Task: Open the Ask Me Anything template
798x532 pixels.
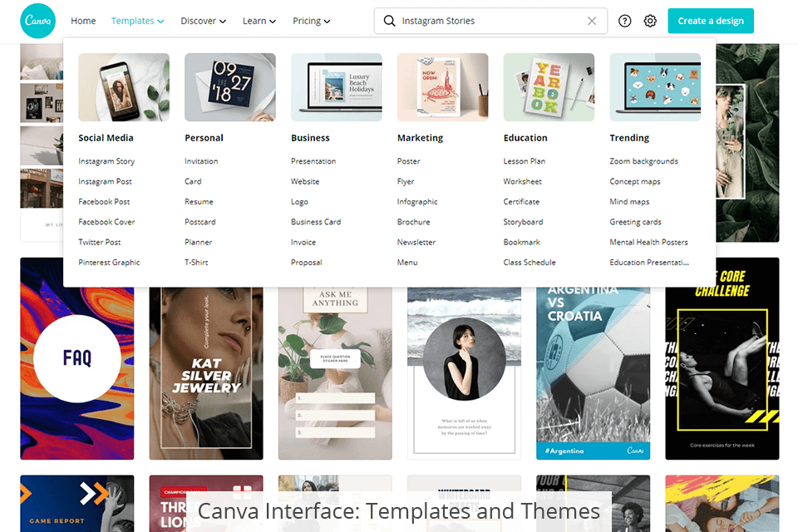Action: click(x=335, y=373)
